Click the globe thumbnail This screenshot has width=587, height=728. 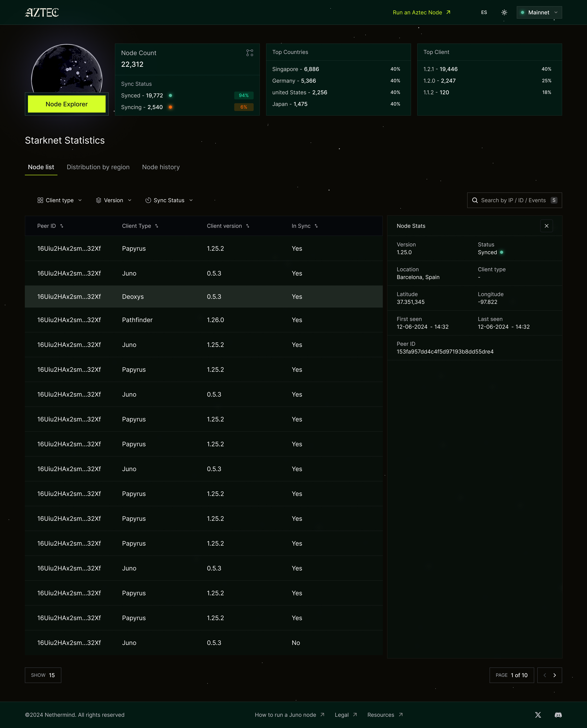[x=67, y=68]
